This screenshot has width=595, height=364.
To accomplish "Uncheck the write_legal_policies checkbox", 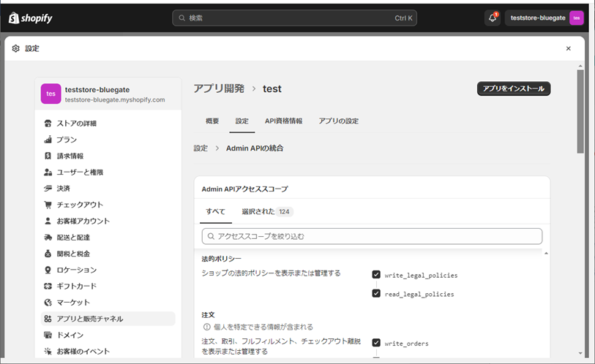I will click(x=376, y=275).
